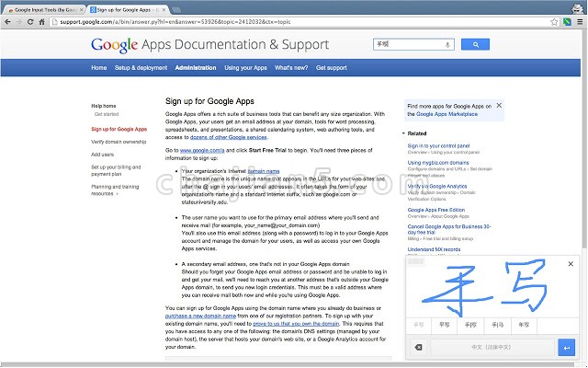Click the page vertical scrollbar
The image size is (588, 368).
584,139
